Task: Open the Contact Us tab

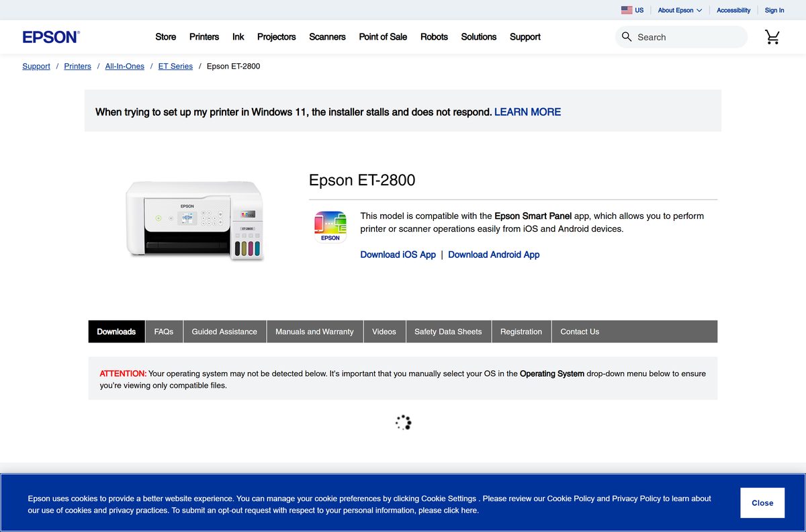Action: point(580,331)
